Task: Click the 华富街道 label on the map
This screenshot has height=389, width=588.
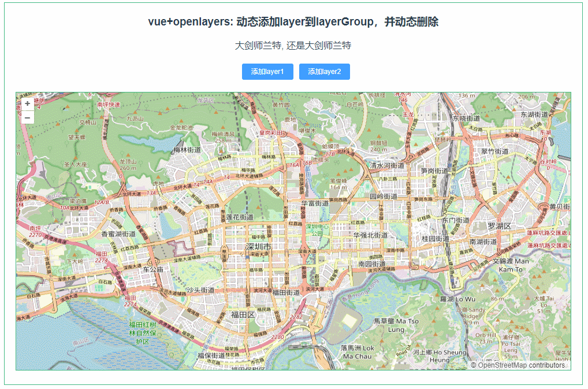Action: point(315,203)
